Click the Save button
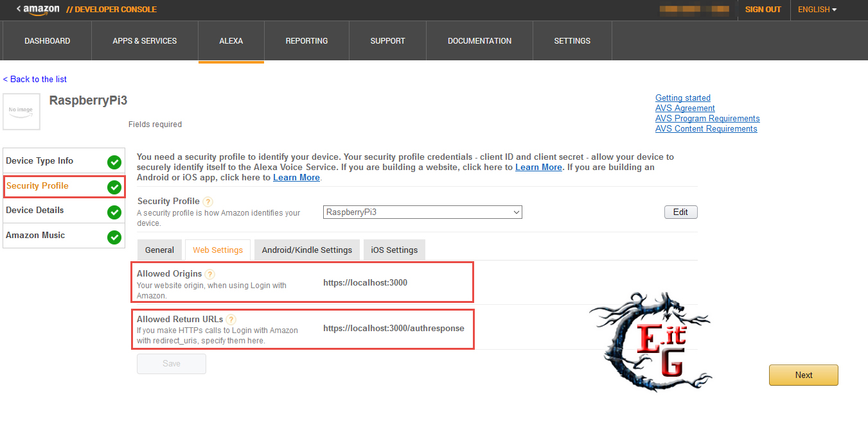 click(172, 363)
